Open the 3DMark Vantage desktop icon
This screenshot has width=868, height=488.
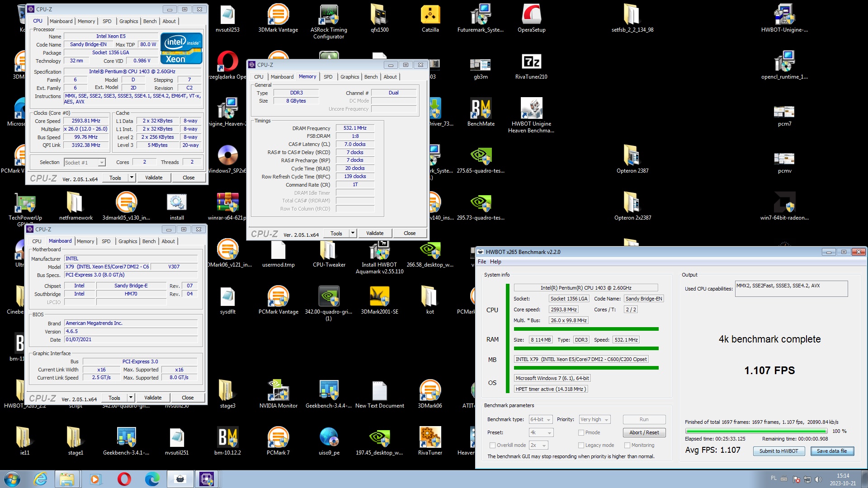tap(278, 18)
